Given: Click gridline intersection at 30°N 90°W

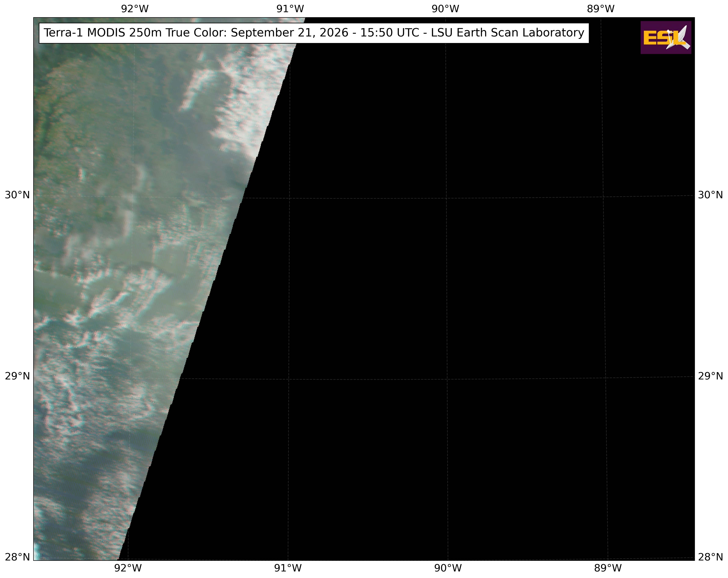Looking at the screenshot, I should click(446, 198).
